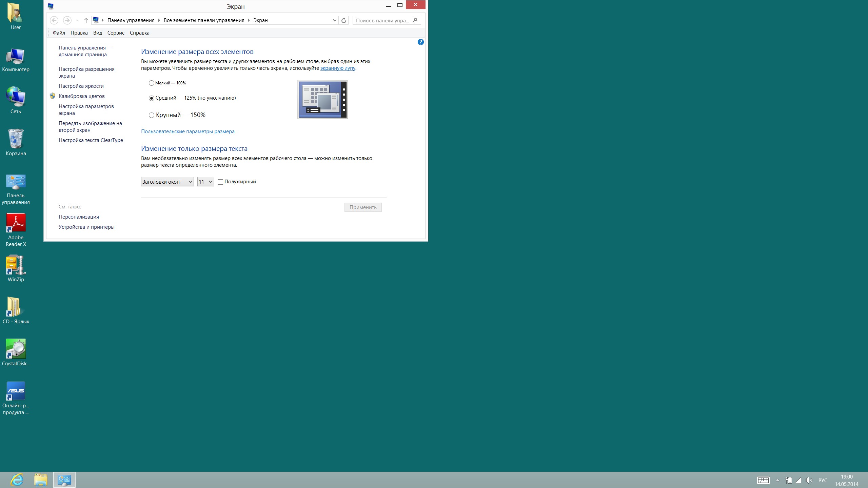Select the Мелкий — 100% radio button
Viewport: 868px width, 488px height.
coord(152,83)
